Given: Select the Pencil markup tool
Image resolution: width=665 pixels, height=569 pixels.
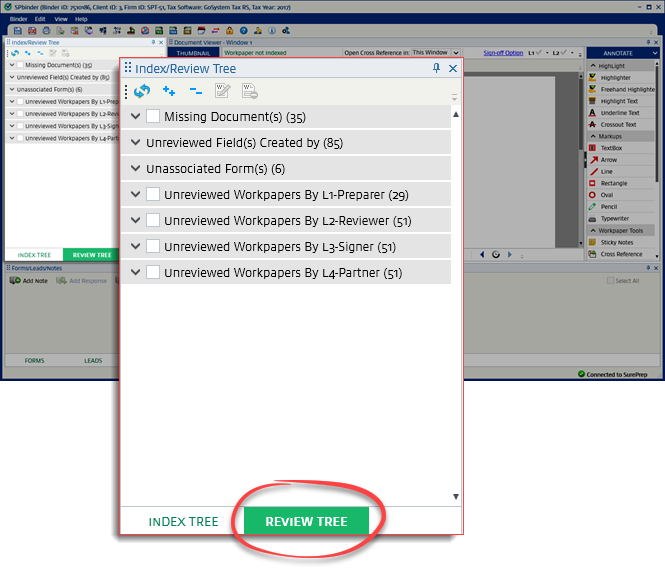Looking at the screenshot, I should [x=608, y=206].
